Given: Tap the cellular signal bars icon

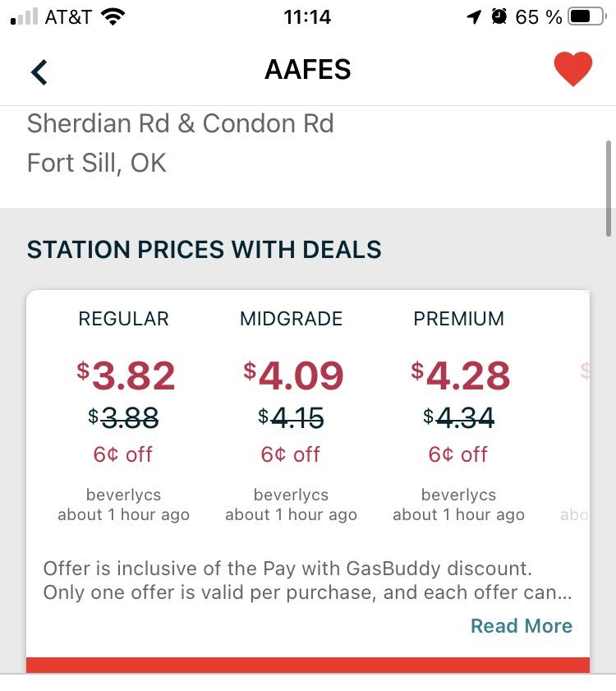Looking at the screenshot, I should (x=25, y=16).
